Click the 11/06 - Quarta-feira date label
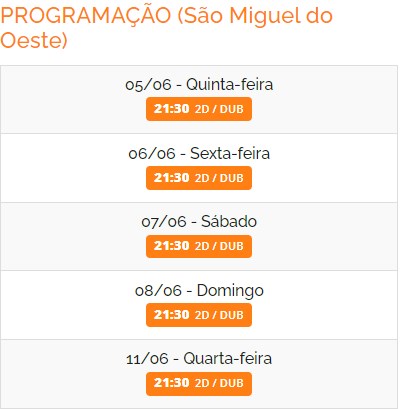 (x=199, y=359)
